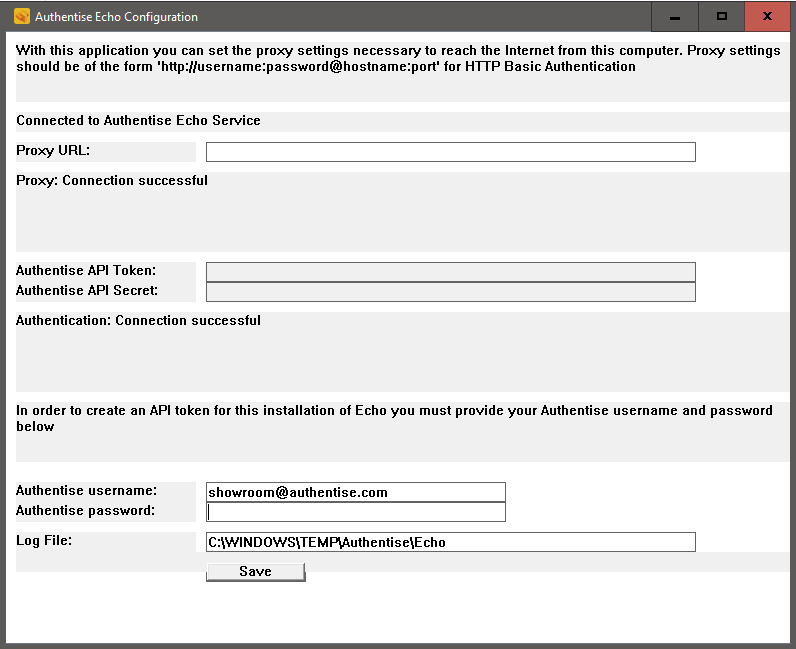This screenshot has width=796, height=649.
Task: Click the "Authentise API Token:" label
Action: pyautogui.click(x=86, y=271)
